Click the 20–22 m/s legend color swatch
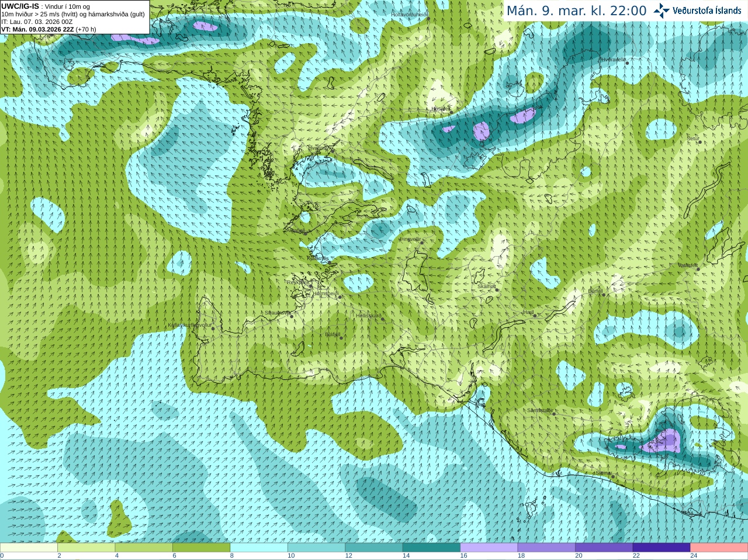 pyautogui.click(x=604, y=548)
